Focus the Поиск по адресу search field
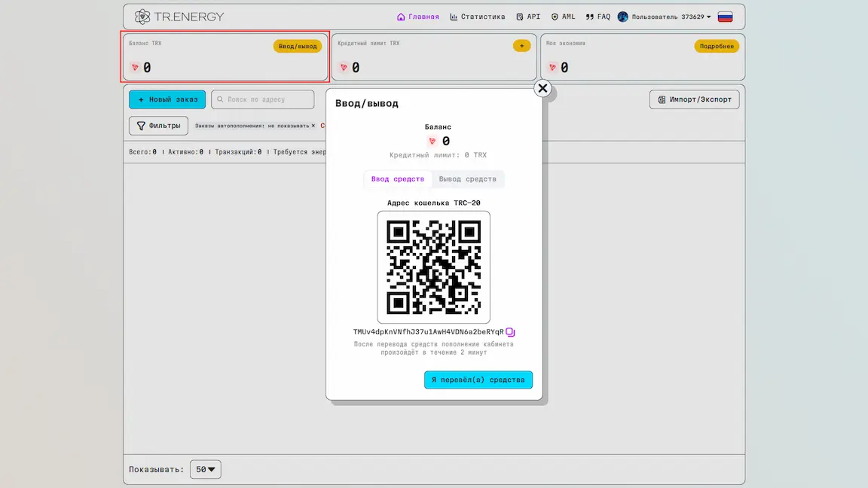The height and width of the screenshot is (488, 868). pos(262,99)
